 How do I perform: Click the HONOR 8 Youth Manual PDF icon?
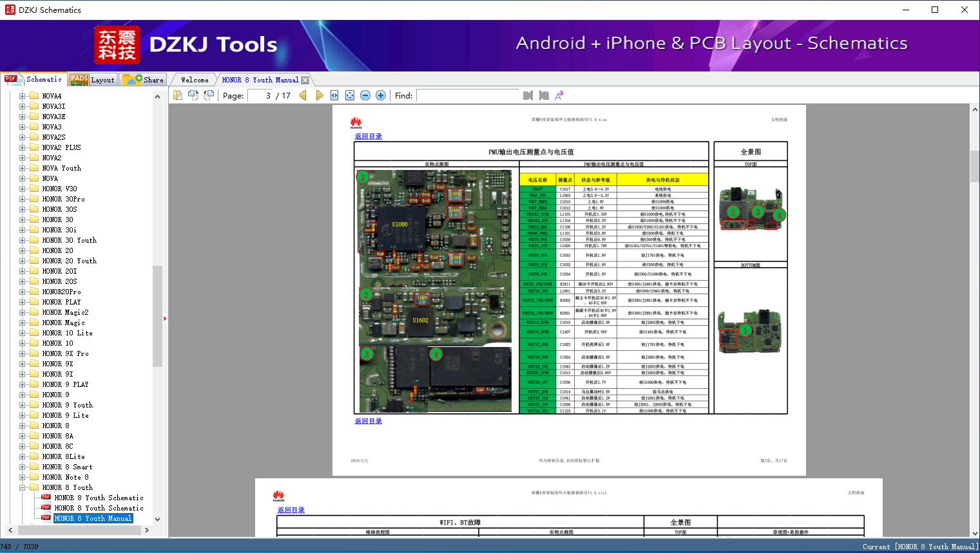click(x=46, y=518)
